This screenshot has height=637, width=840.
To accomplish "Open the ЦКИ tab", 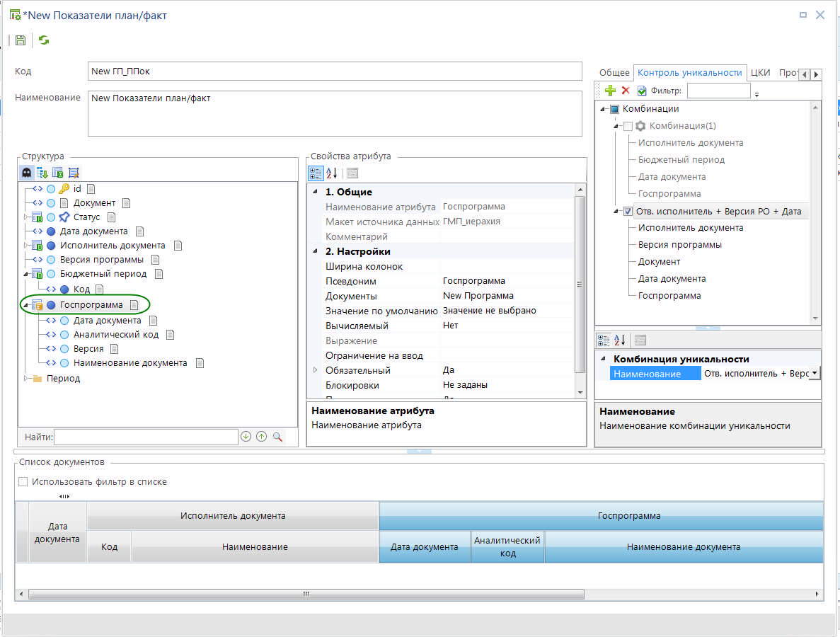I will point(761,72).
